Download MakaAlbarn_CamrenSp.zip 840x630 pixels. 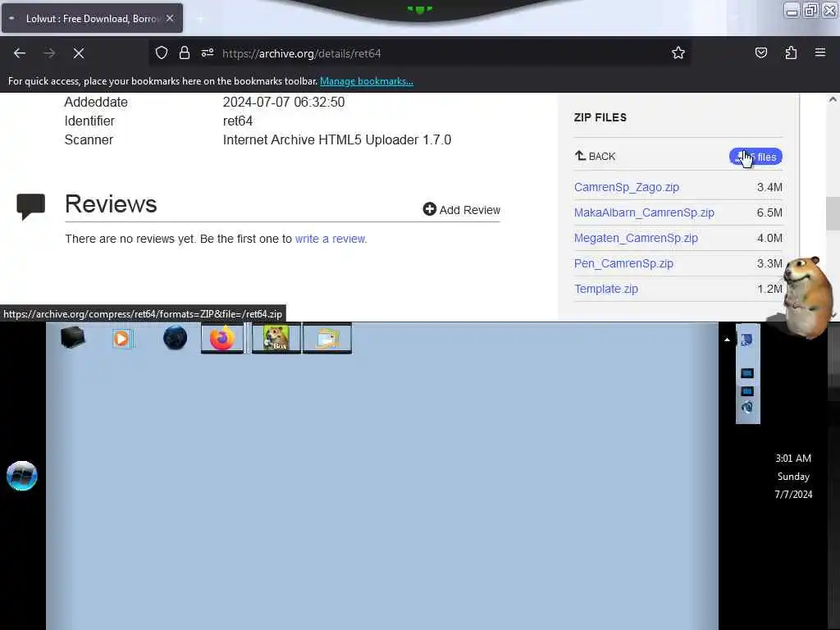[x=644, y=212]
